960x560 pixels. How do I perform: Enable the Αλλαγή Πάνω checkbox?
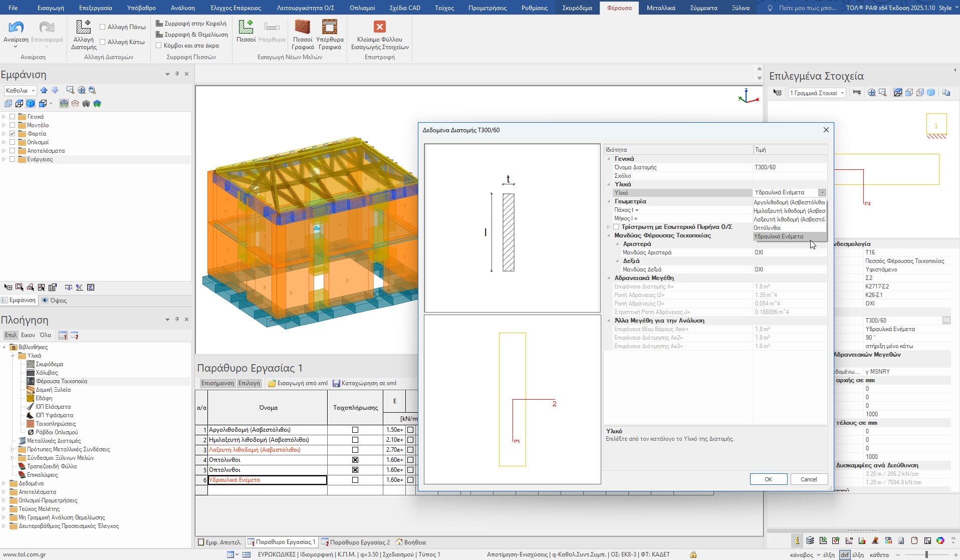pos(103,27)
